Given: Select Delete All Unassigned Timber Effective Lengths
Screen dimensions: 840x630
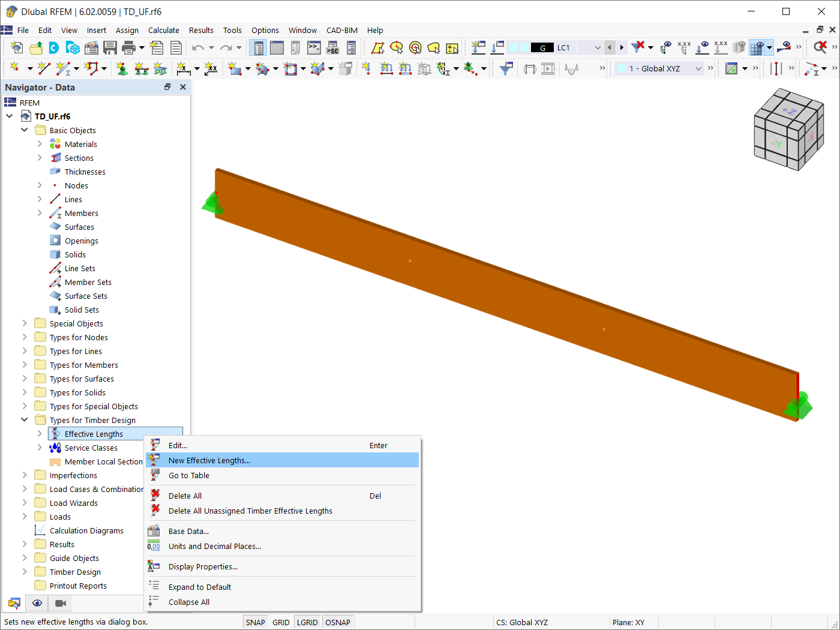Looking at the screenshot, I should [x=282, y=511].
